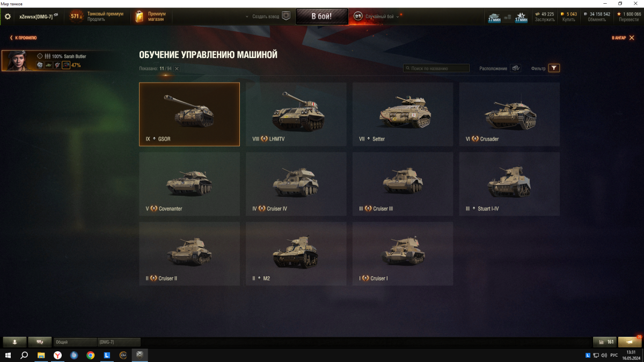Toggle the Расположение layout view button
This screenshot has width=644, height=362.
point(516,68)
